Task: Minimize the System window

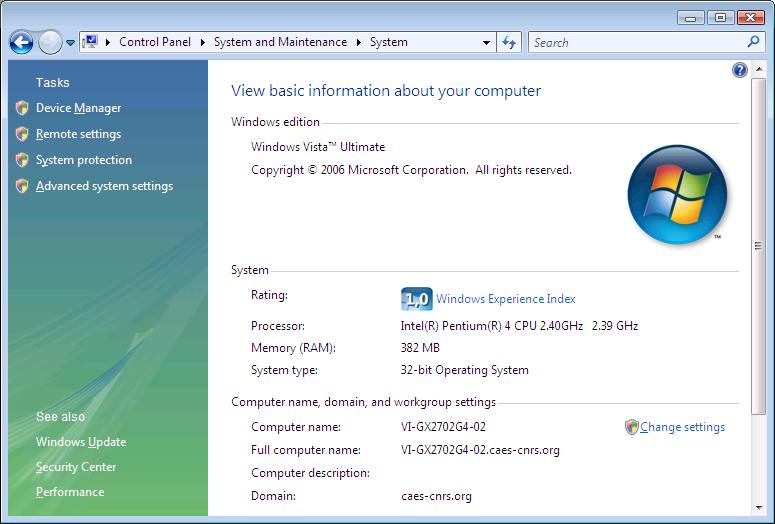Action: coord(690,18)
